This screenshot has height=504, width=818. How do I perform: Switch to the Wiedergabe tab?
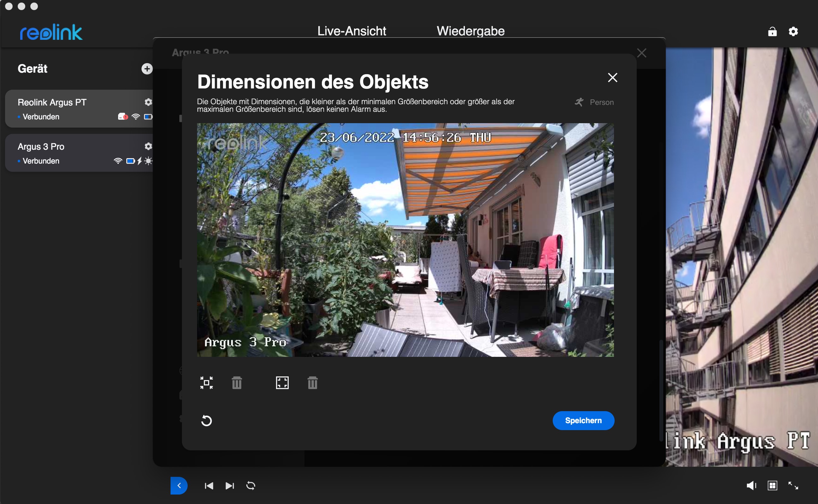(470, 31)
